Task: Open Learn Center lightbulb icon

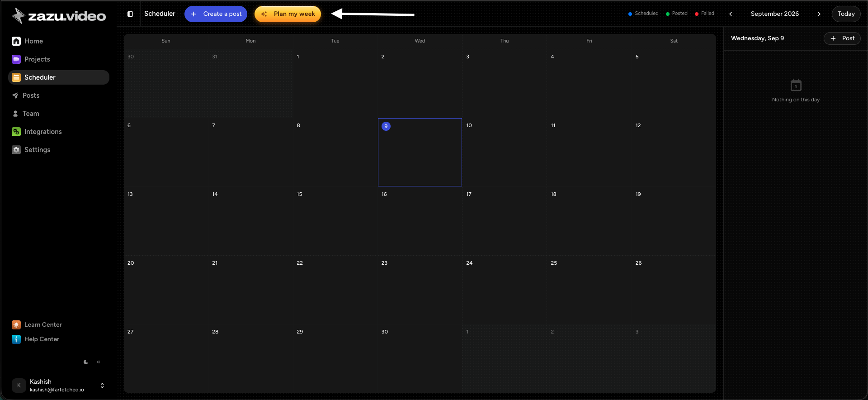Action: [x=16, y=325]
